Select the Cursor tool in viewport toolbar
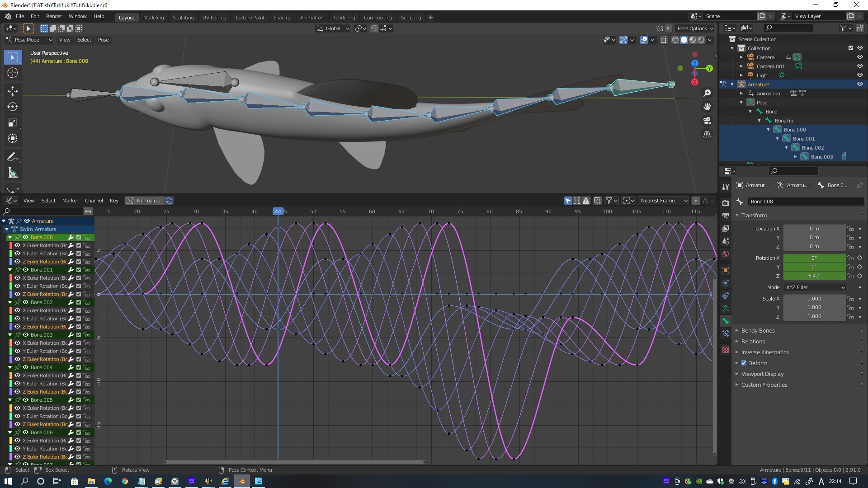Viewport: 868px width, 488px height. (13, 73)
